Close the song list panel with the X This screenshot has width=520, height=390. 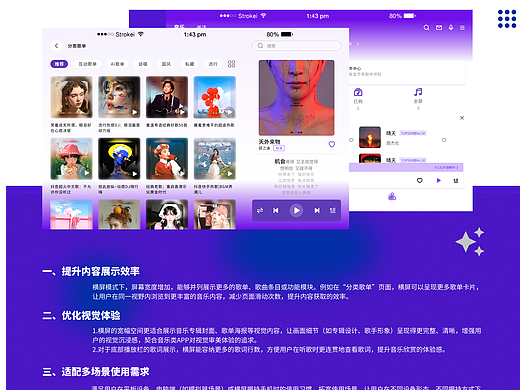462,118
